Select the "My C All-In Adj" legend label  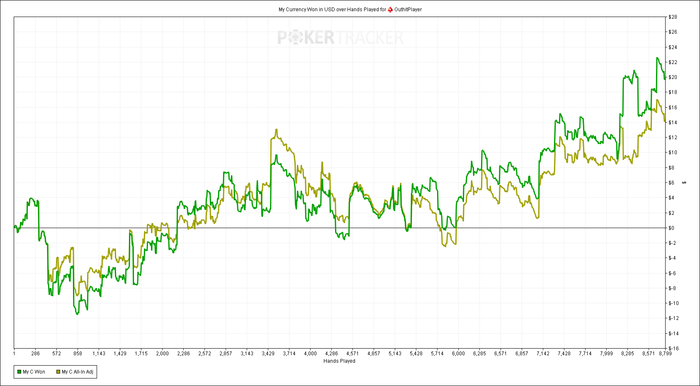coord(77,371)
